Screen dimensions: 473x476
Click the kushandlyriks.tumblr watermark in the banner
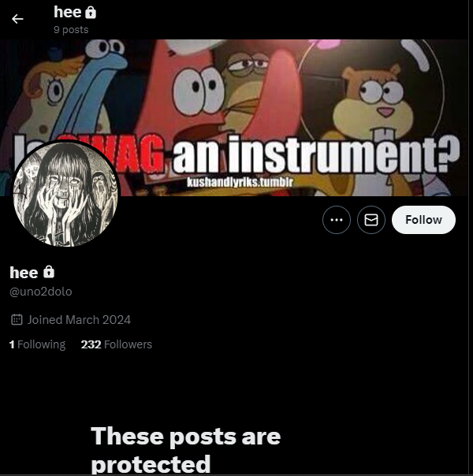[240, 182]
